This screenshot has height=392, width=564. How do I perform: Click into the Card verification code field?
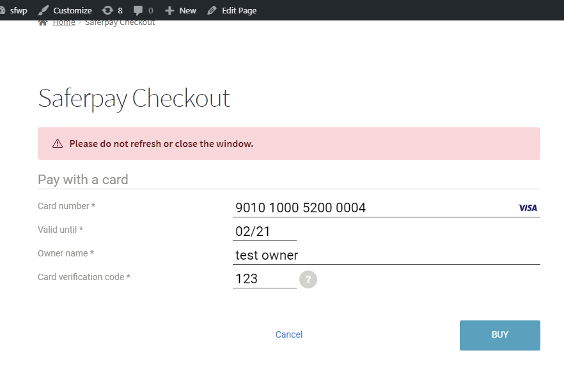(x=264, y=279)
